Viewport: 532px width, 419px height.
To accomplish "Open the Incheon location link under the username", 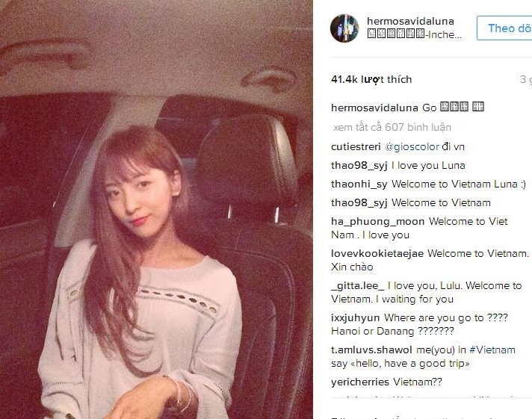I will pyautogui.click(x=414, y=34).
